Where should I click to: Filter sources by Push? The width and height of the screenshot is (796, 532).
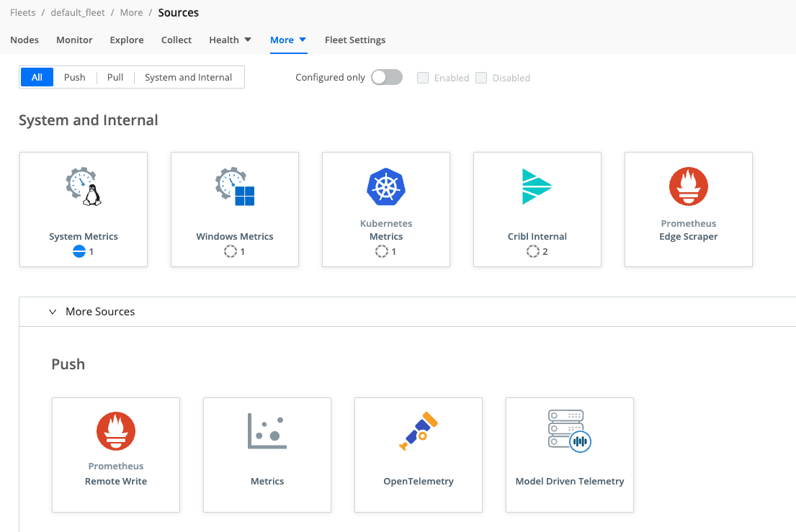tap(75, 78)
